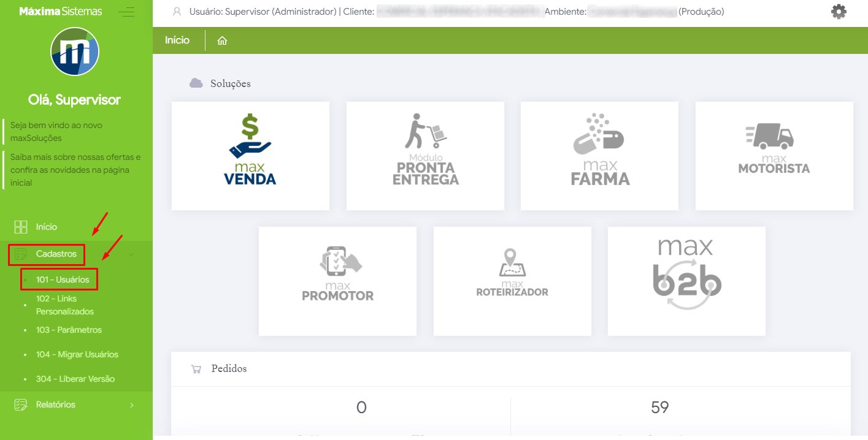Click the Soluções section heading
This screenshot has width=868, height=440.
point(231,83)
